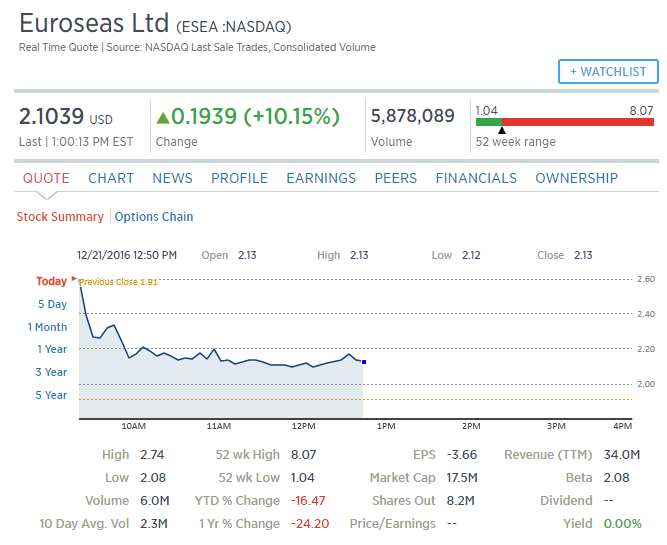Click the 12PM axis label
The height and width of the screenshot is (545, 667).
[x=304, y=426]
